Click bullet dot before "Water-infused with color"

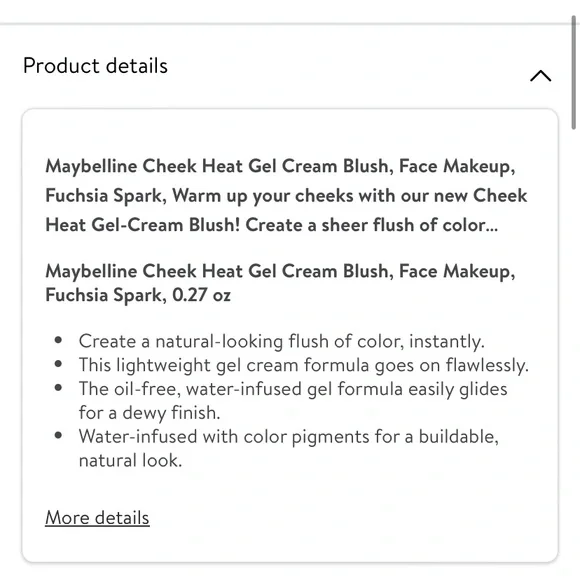58,435
